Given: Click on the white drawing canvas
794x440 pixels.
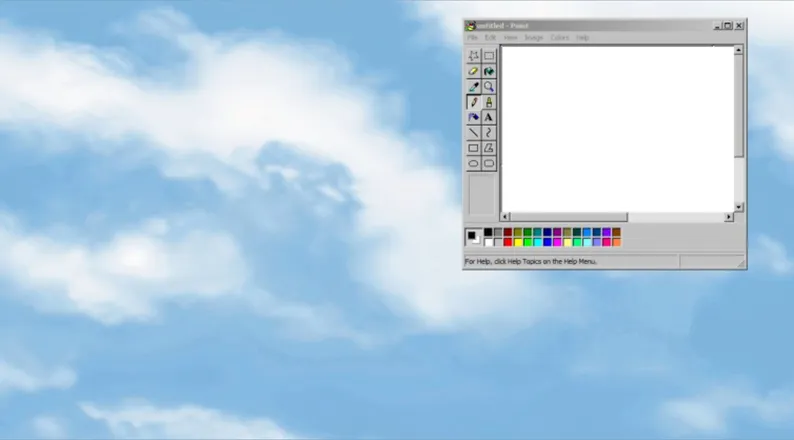Looking at the screenshot, I should tap(617, 129).
